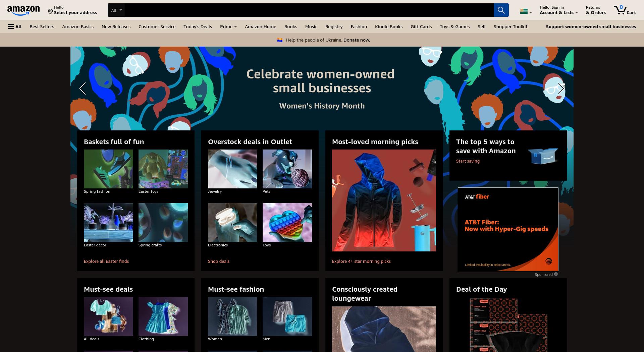
Task: Click Celebrate women-owned small businesses banner text
Action: pos(321,81)
